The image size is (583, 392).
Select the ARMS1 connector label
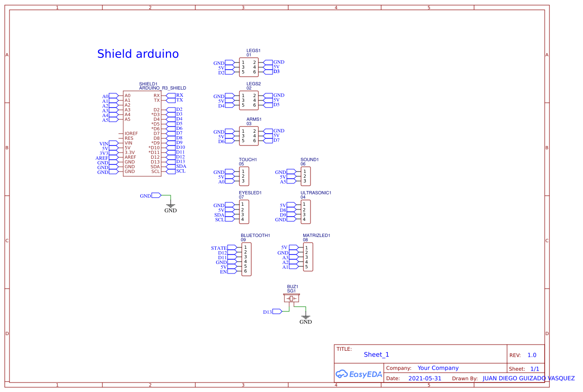tap(254, 119)
